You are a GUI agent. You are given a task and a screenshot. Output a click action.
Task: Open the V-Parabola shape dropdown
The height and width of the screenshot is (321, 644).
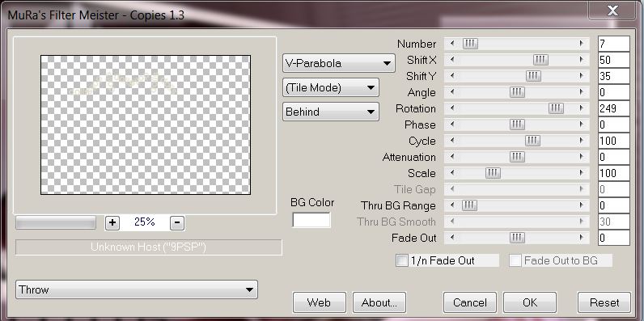click(339, 63)
